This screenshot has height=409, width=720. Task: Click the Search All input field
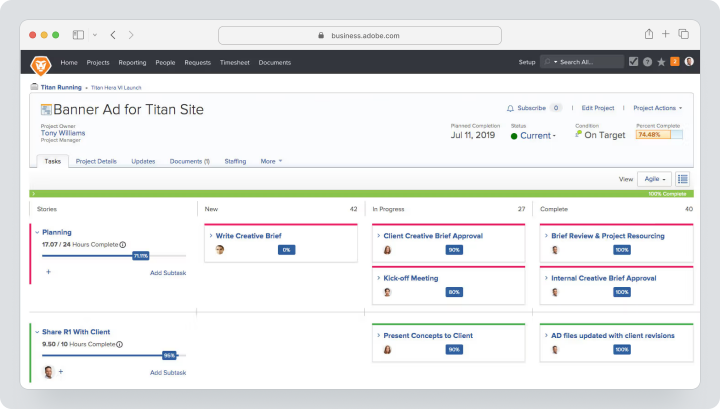[582, 62]
